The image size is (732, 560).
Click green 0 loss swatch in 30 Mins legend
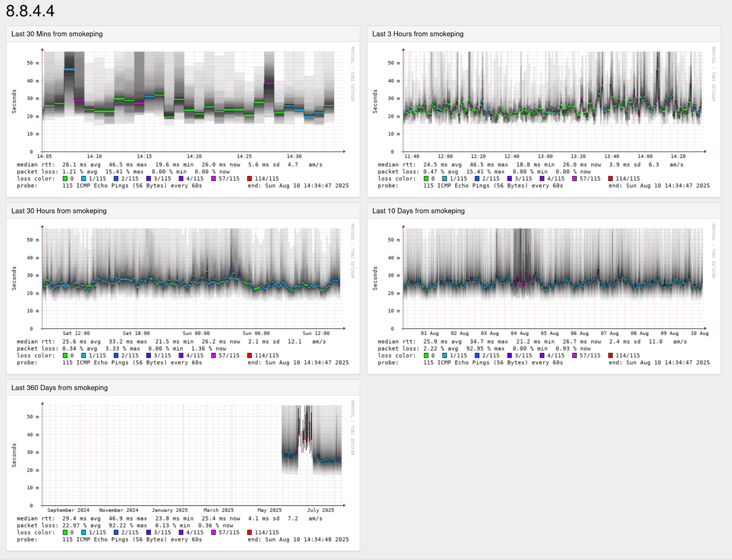[65, 179]
